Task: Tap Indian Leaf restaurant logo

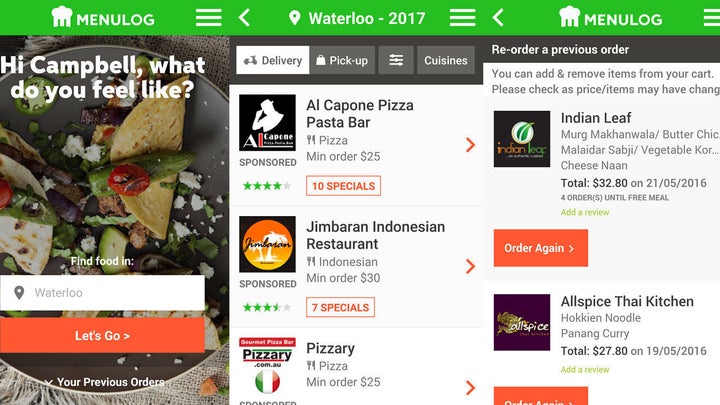Action: coord(522,139)
